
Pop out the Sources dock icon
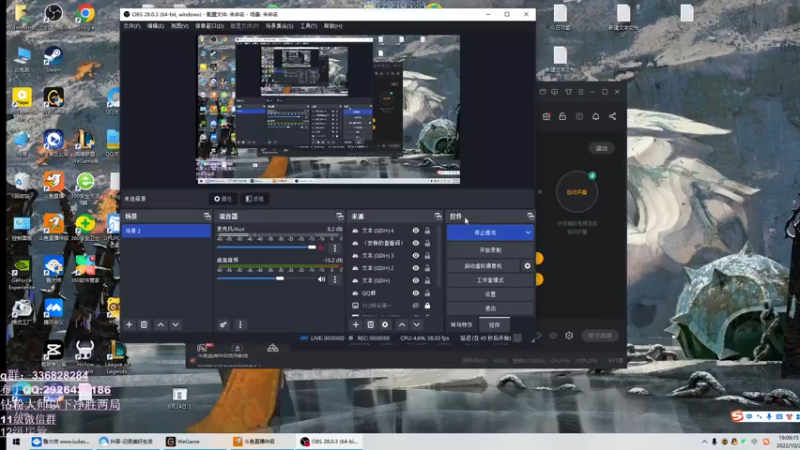438,216
